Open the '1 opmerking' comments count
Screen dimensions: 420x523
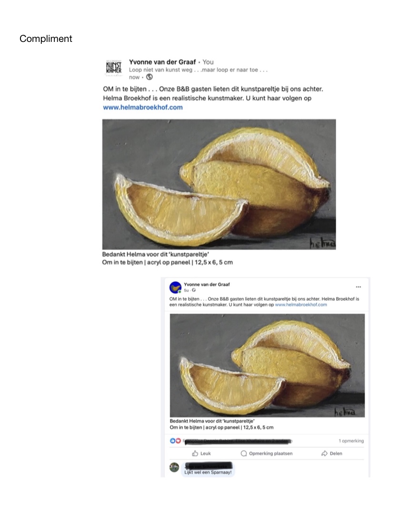click(351, 441)
